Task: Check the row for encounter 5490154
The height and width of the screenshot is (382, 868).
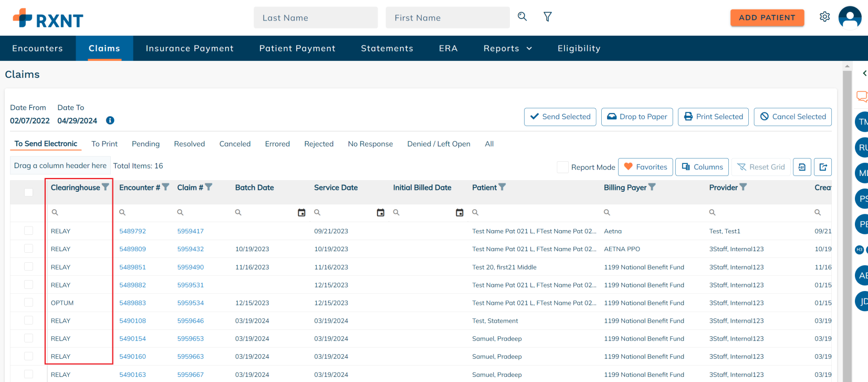Action: pyautogui.click(x=28, y=338)
